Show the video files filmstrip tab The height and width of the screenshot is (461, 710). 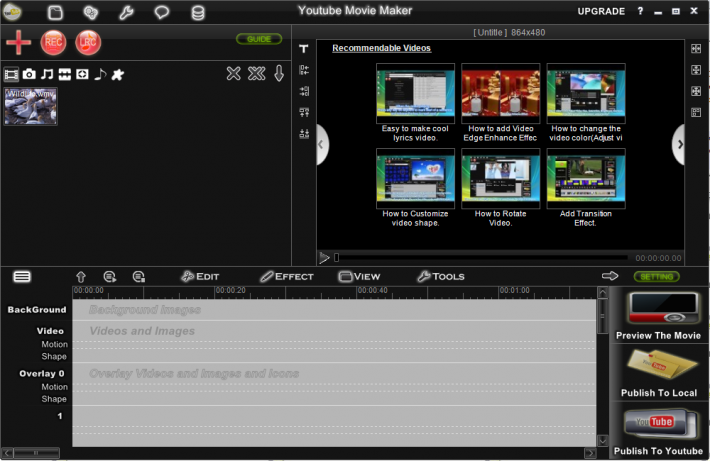point(11,74)
